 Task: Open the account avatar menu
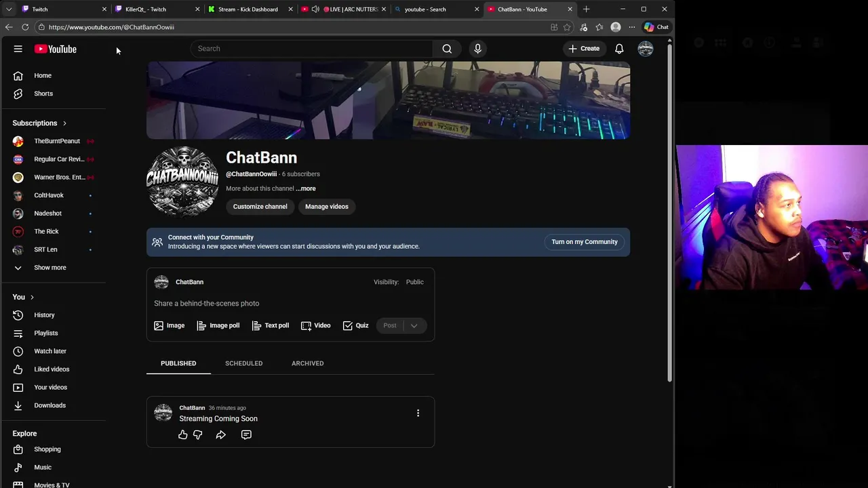click(x=646, y=49)
